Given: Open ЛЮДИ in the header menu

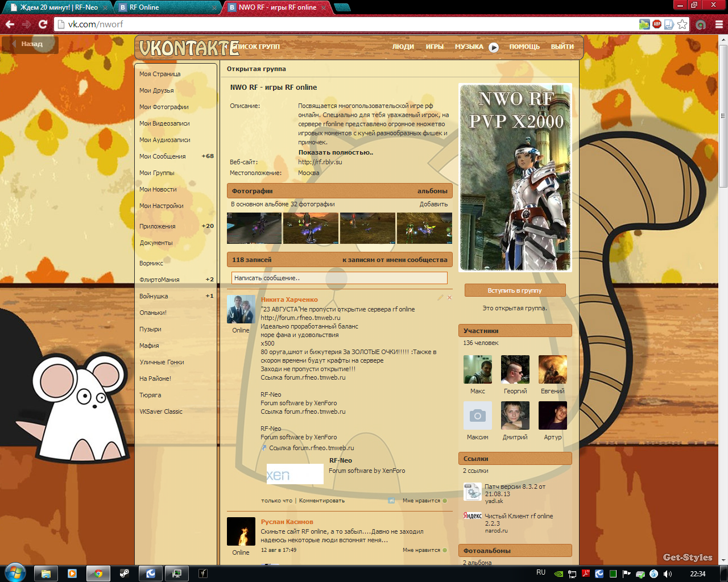Looking at the screenshot, I should pyautogui.click(x=403, y=47).
